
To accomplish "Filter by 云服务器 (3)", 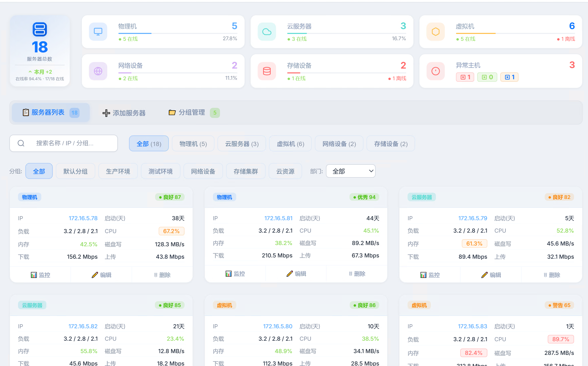I will (x=242, y=144).
